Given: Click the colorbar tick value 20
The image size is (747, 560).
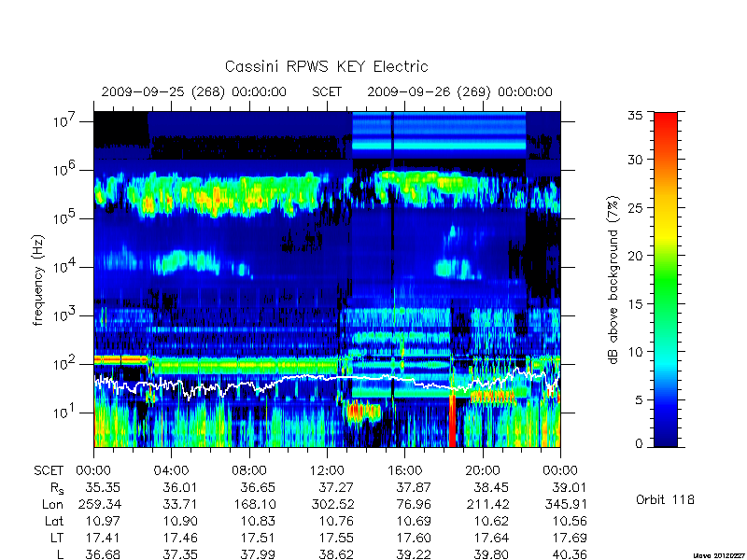Looking at the screenshot, I should pyautogui.click(x=635, y=256).
